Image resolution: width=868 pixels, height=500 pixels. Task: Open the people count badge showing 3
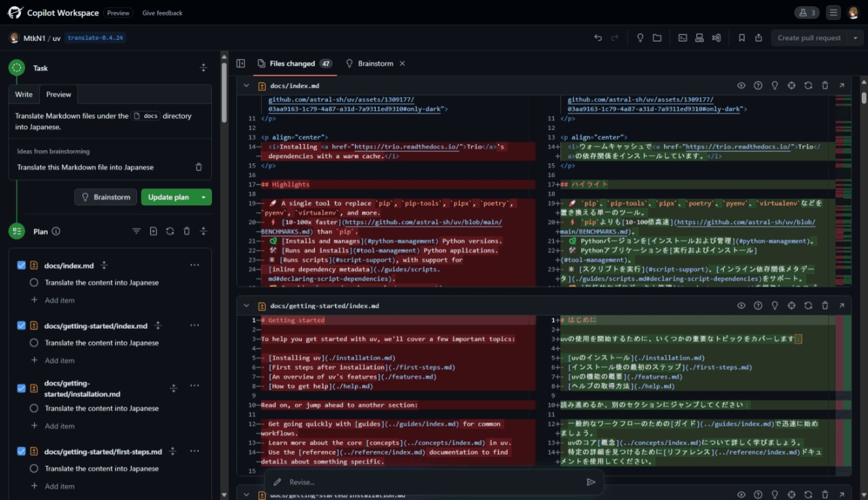[808, 12]
